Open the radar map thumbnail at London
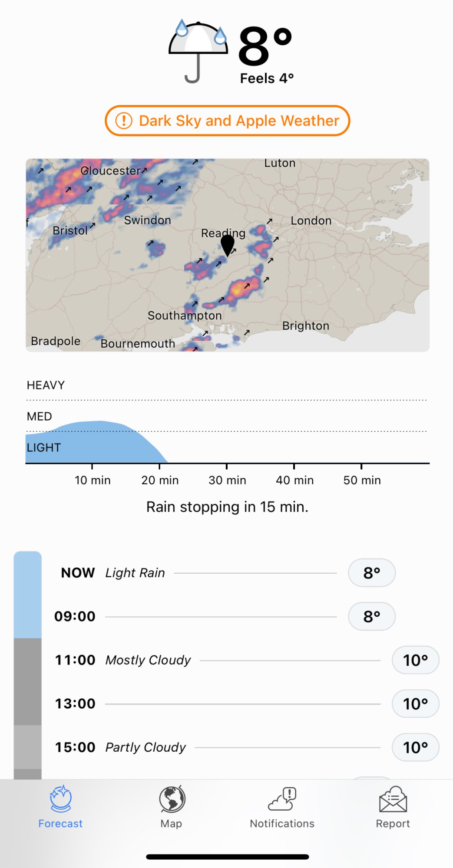 311,221
